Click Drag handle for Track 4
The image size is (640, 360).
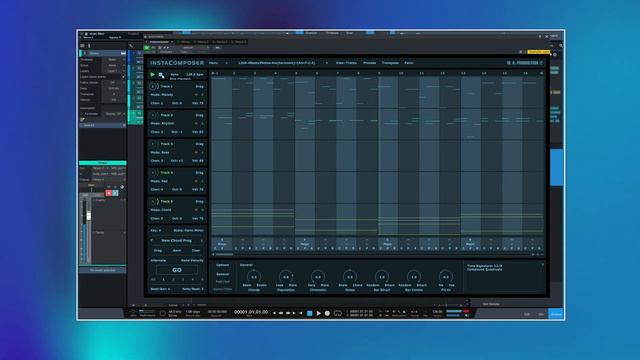tap(199, 173)
